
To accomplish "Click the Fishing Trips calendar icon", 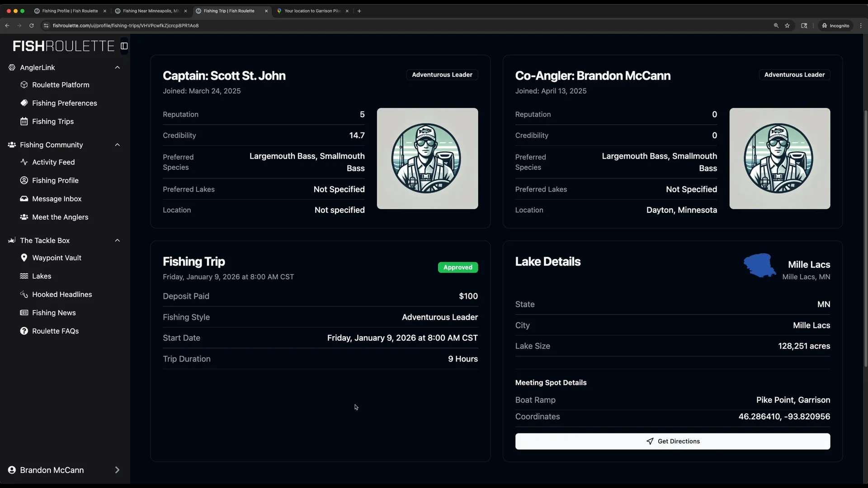I will [24, 122].
